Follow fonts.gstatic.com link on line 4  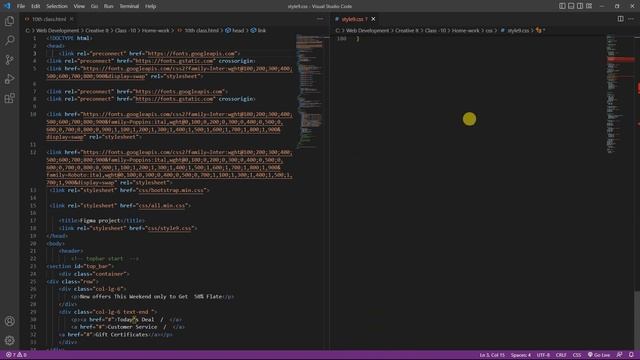pyautogui.click(x=175, y=61)
